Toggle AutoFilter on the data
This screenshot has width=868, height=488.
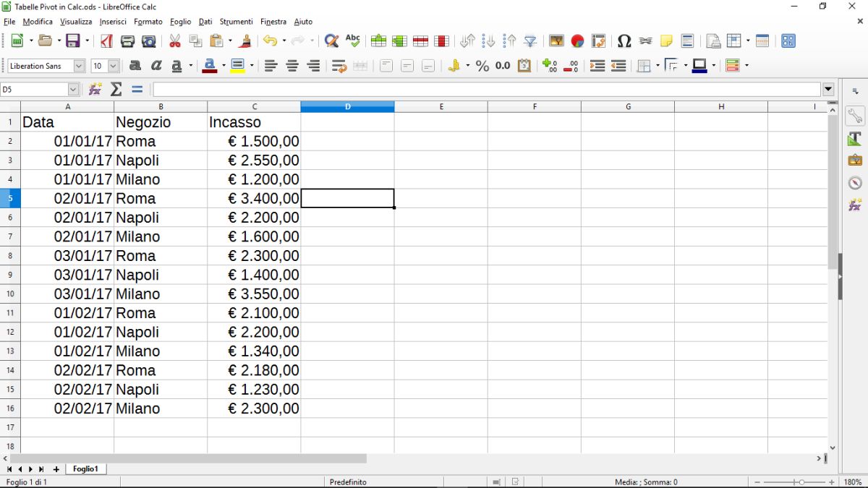(529, 41)
